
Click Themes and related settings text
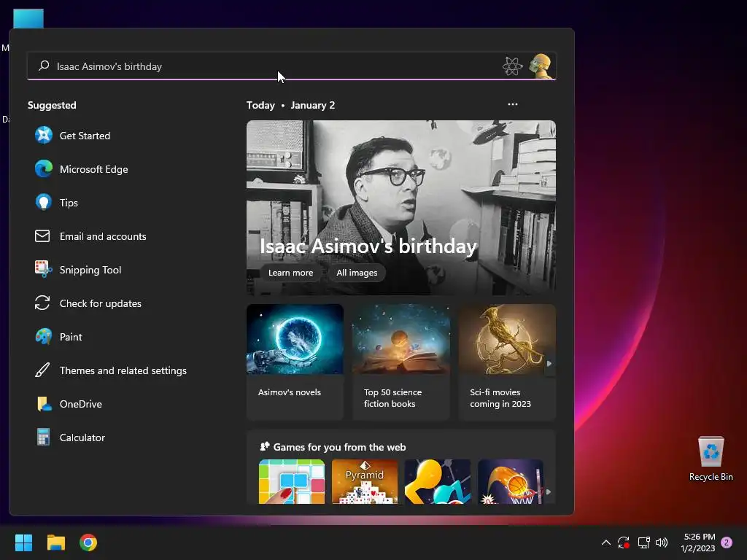point(123,370)
